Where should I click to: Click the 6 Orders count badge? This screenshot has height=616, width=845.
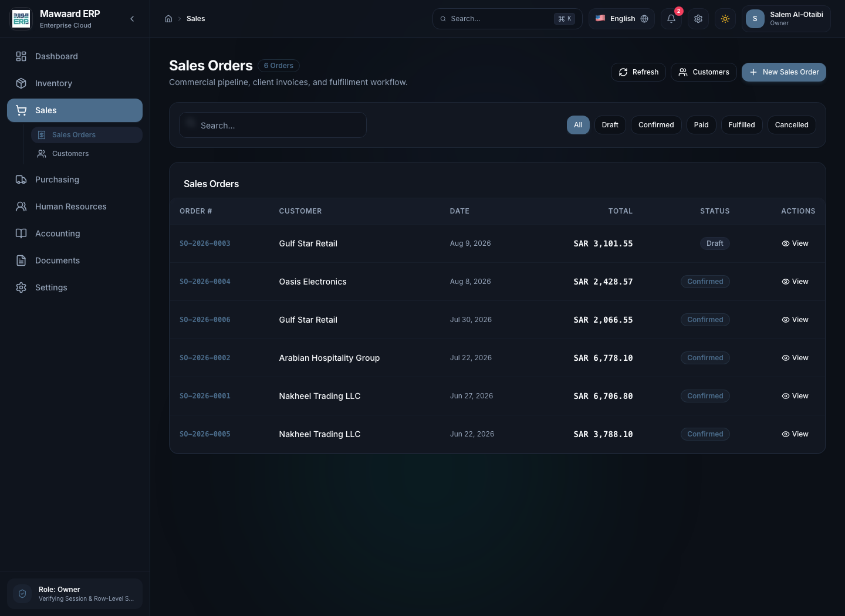pyautogui.click(x=279, y=66)
